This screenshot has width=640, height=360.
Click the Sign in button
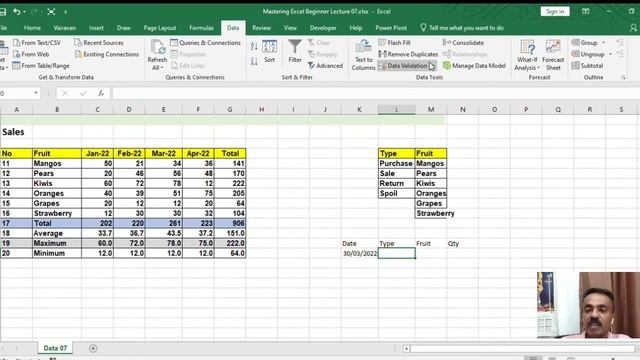555,11
